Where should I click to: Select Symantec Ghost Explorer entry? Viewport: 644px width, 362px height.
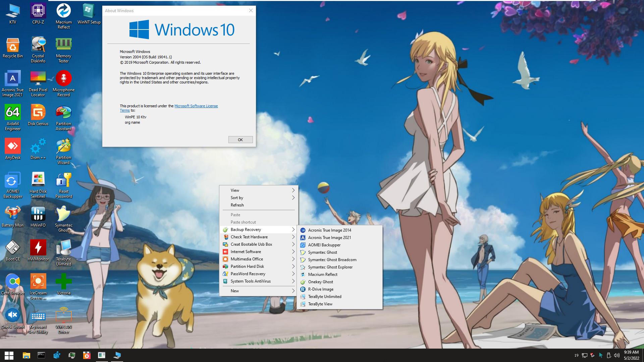tap(340, 267)
